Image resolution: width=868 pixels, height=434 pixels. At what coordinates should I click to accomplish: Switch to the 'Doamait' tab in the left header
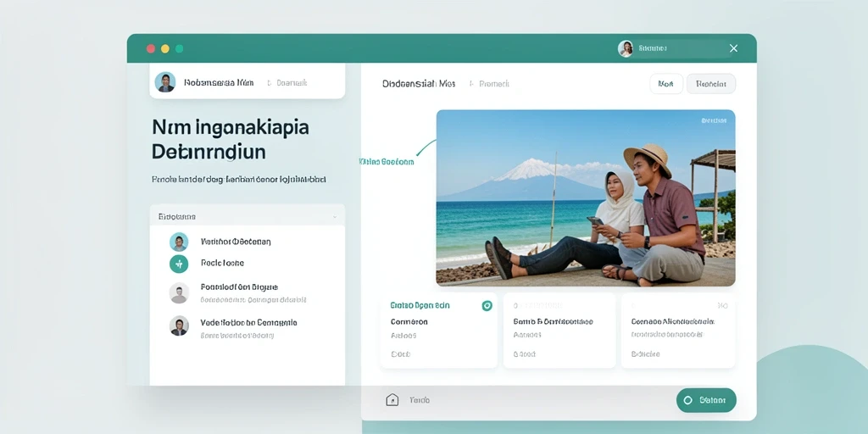(x=292, y=82)
